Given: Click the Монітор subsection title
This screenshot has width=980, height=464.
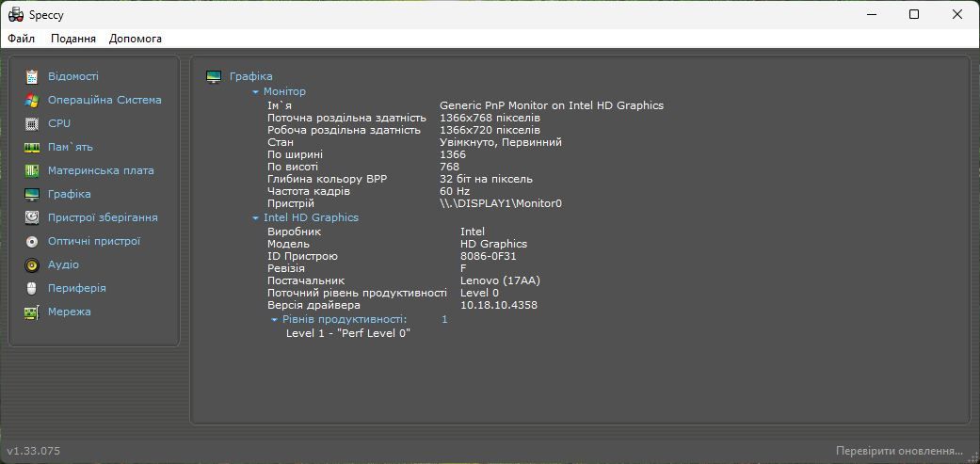Looking at the screenshot, I should tap(284, 91).
